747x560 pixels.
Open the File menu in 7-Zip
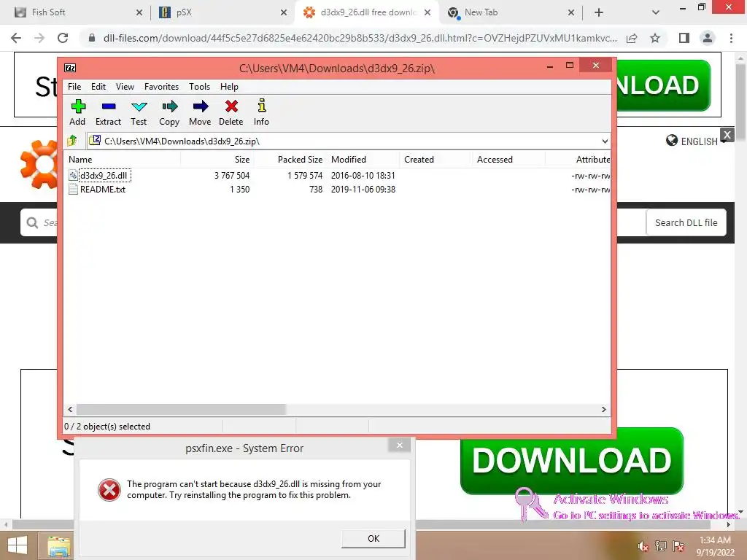tap(74, 87)
